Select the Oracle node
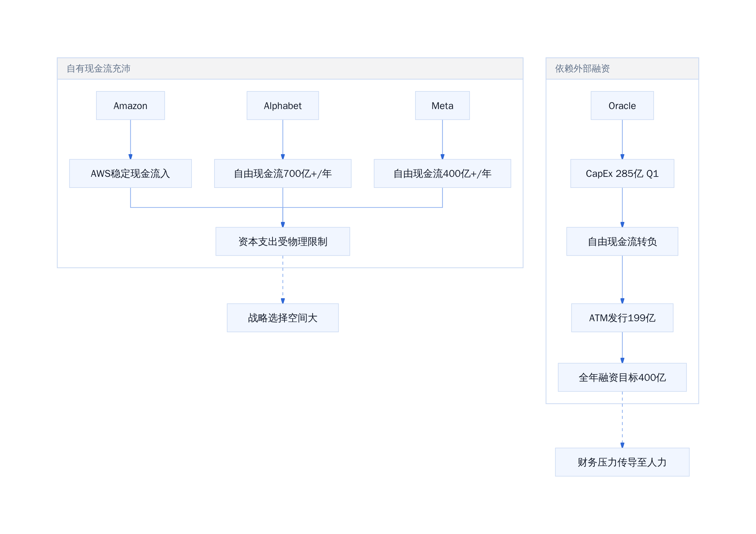 point(622,106)
